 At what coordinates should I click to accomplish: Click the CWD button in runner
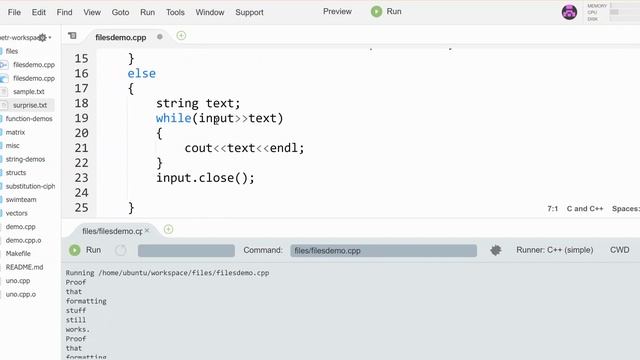[x=619, y=250]
